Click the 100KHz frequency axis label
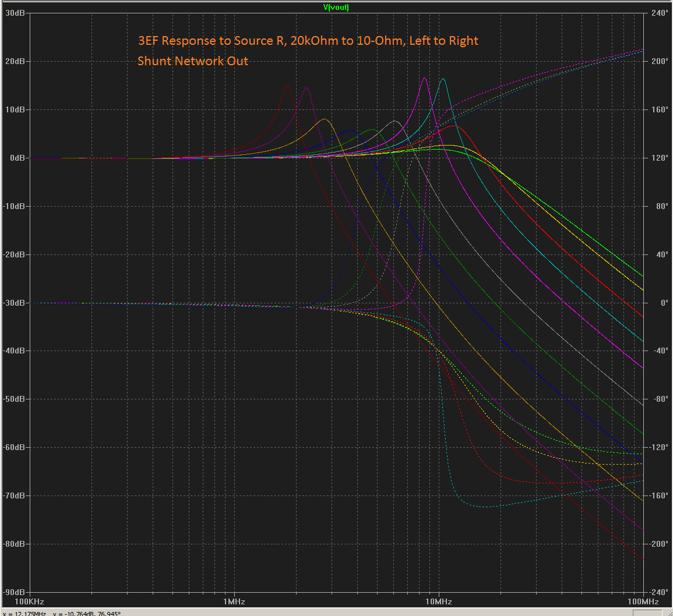Image resolution: width=673 pixels, height=616 pixels. click(x=29, y=602)
